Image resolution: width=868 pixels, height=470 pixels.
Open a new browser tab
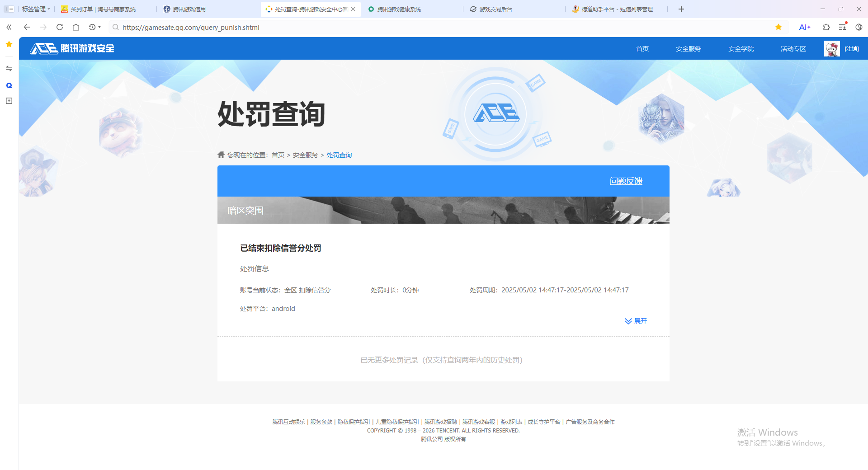click(x=681, y=9)
